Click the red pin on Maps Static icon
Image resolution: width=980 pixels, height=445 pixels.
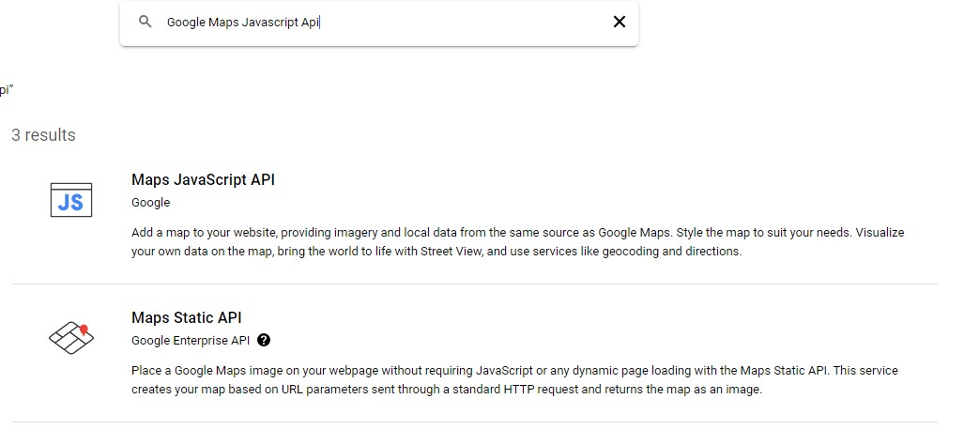(x=84, y=330)
